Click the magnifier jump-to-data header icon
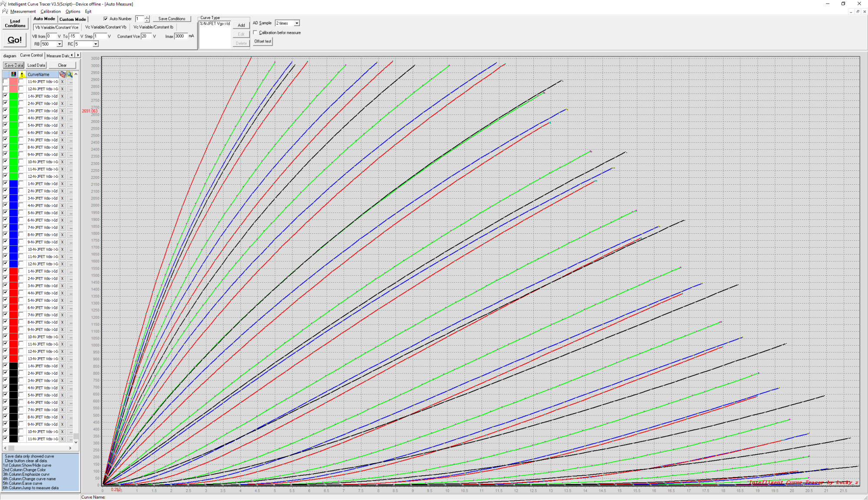868x500 pixels. 70,74
